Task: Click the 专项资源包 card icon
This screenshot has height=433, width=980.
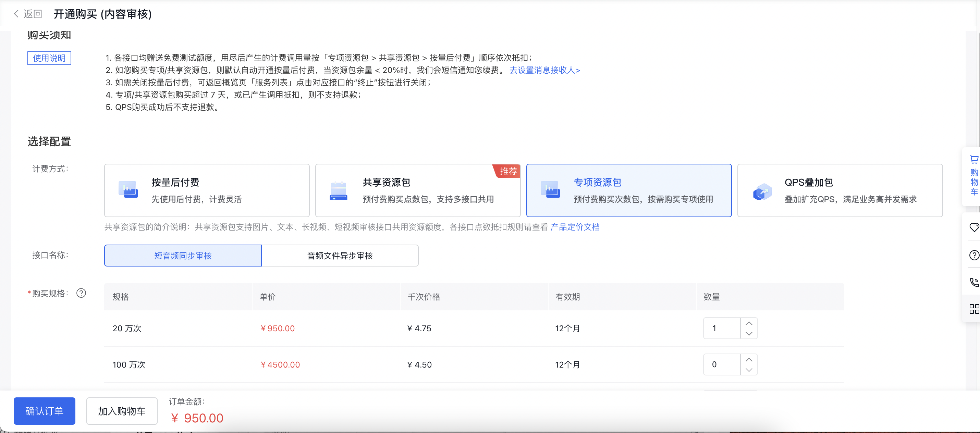Action: (x=550, y=189)
